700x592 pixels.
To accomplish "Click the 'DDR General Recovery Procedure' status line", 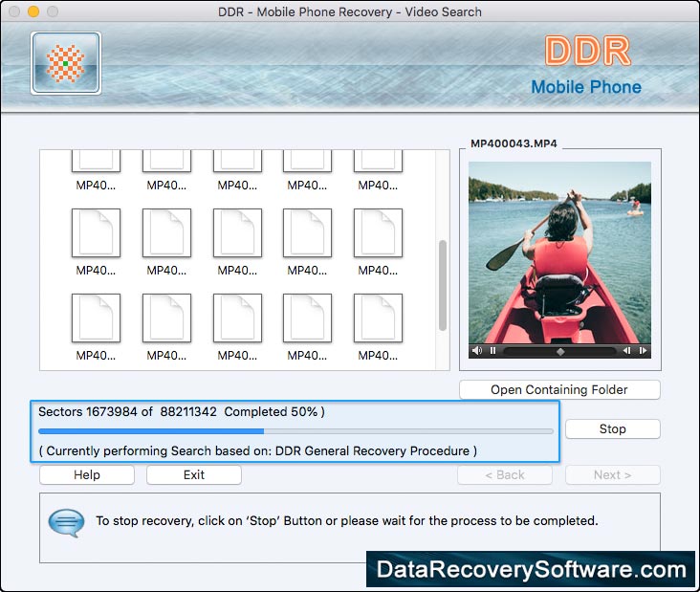I will (258, 450).
